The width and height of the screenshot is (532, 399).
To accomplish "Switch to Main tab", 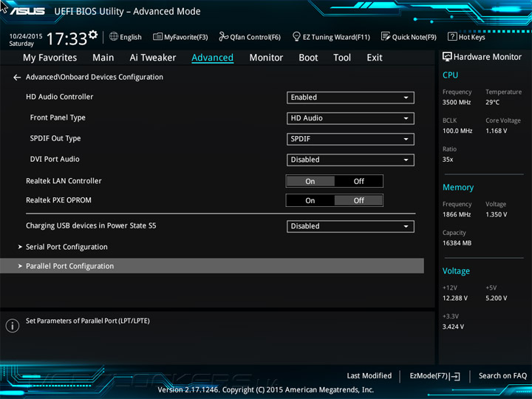I will click(x=103, y=58).
